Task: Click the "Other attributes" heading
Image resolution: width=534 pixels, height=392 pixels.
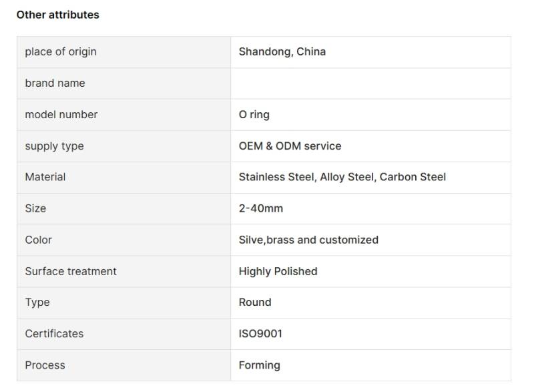Action: tap(57, 15)
